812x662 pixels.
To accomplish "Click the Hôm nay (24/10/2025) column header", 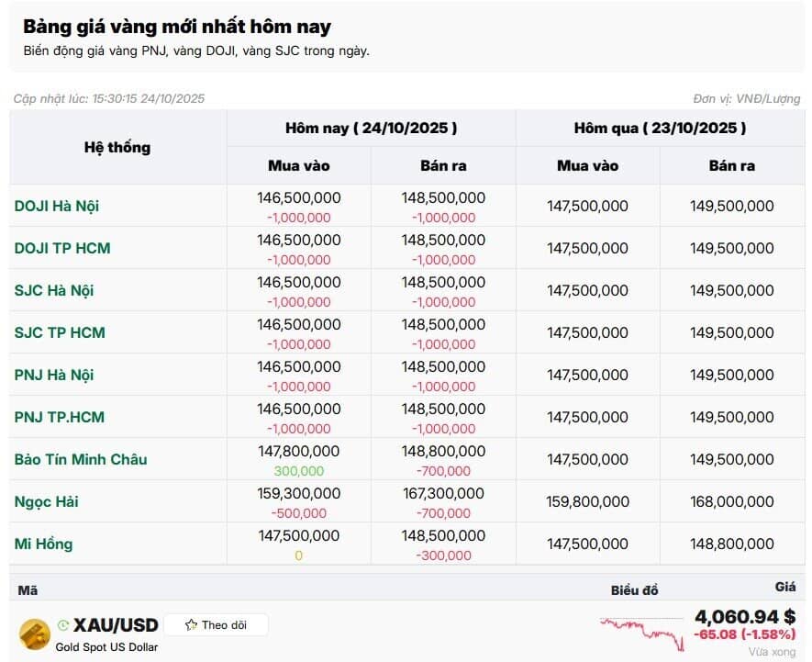I will pos(371,129).
